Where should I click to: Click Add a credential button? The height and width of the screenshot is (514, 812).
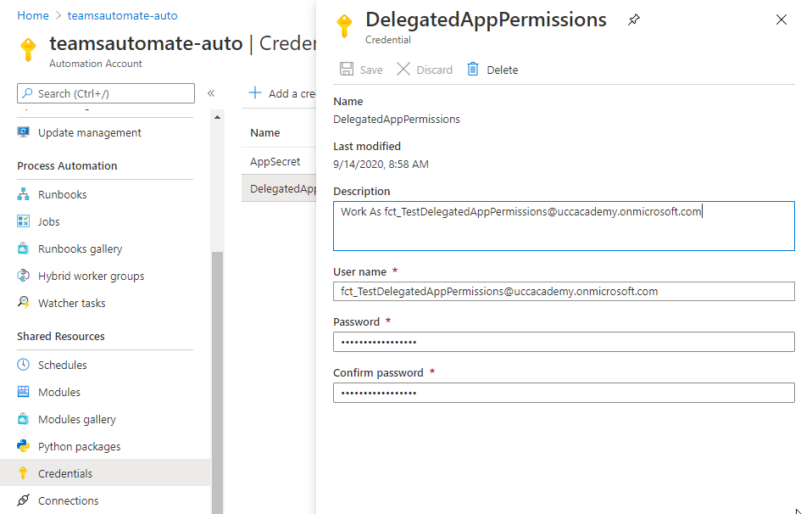(x=282, y=93)
